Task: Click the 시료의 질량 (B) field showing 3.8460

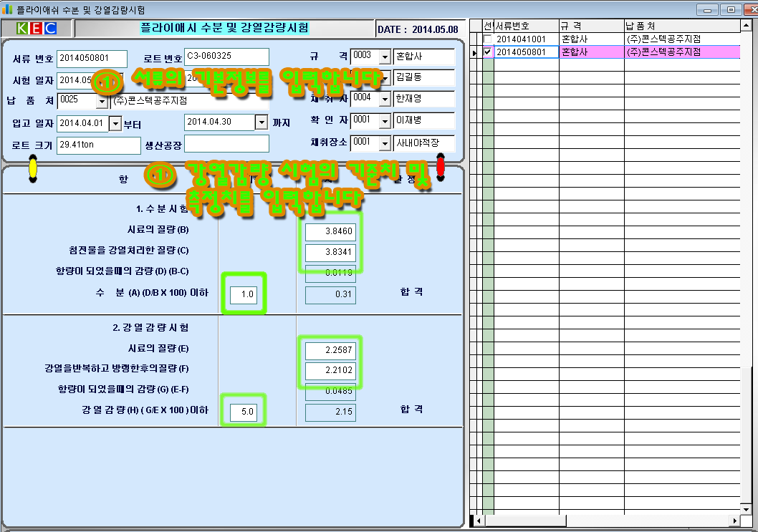Action: tap(330, 232)
